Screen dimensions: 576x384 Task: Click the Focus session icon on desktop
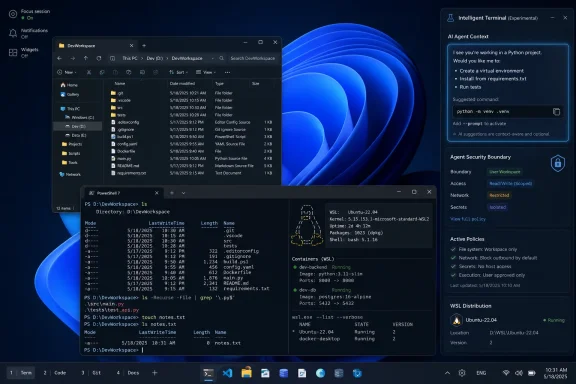click(13, 14)
